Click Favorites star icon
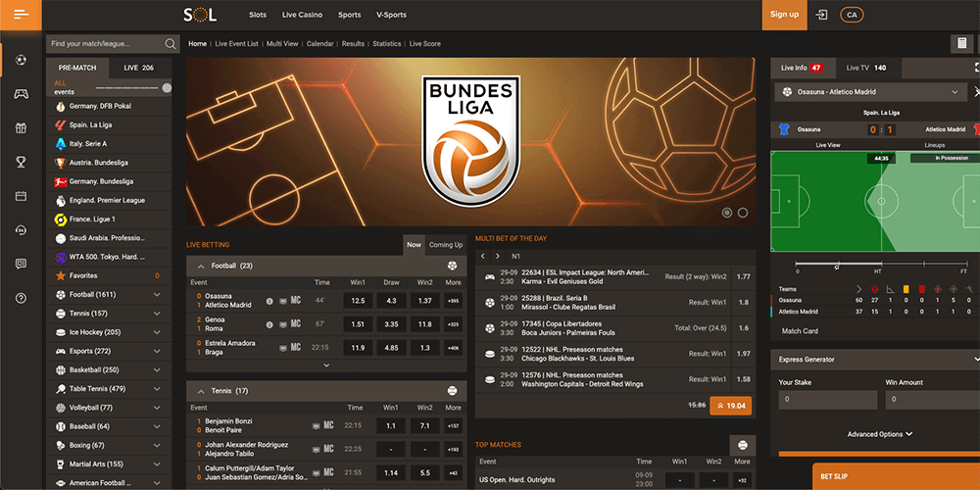Image resolution: width=980 pixels, height=490 pixels. (x=61, y=275)
